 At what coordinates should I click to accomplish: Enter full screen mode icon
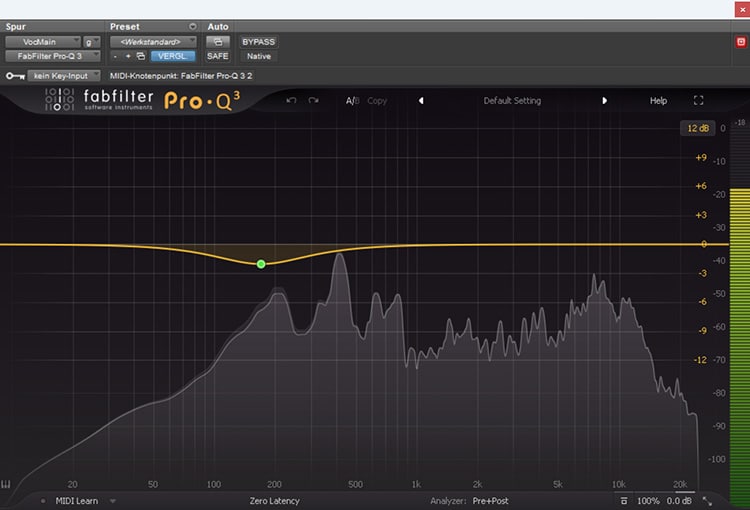[698, 100]
